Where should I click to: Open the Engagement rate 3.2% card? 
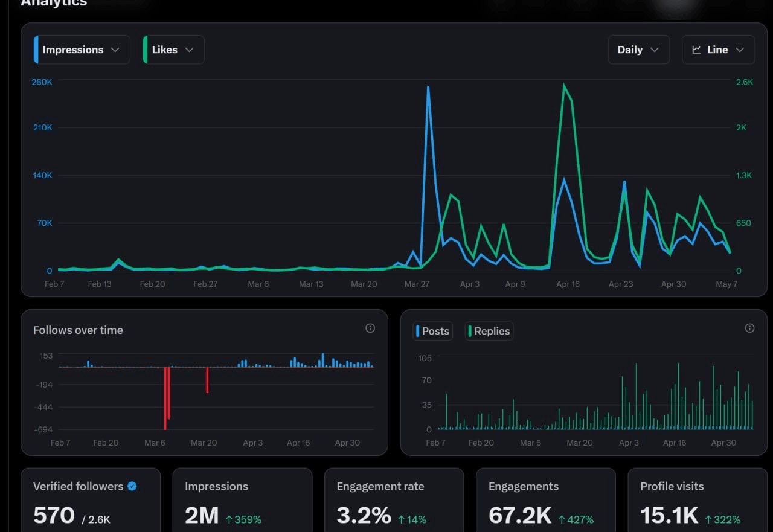pyautogui.click(x=394, y=500)
